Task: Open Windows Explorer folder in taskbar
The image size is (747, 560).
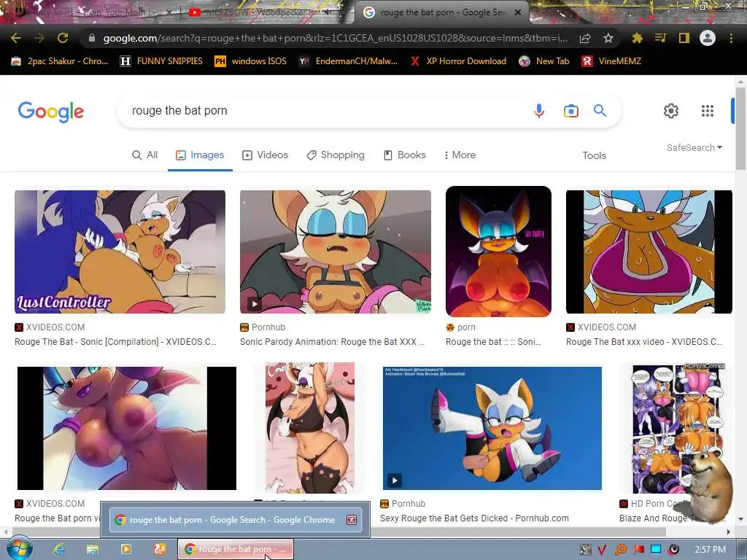Action: coord(93,549)
